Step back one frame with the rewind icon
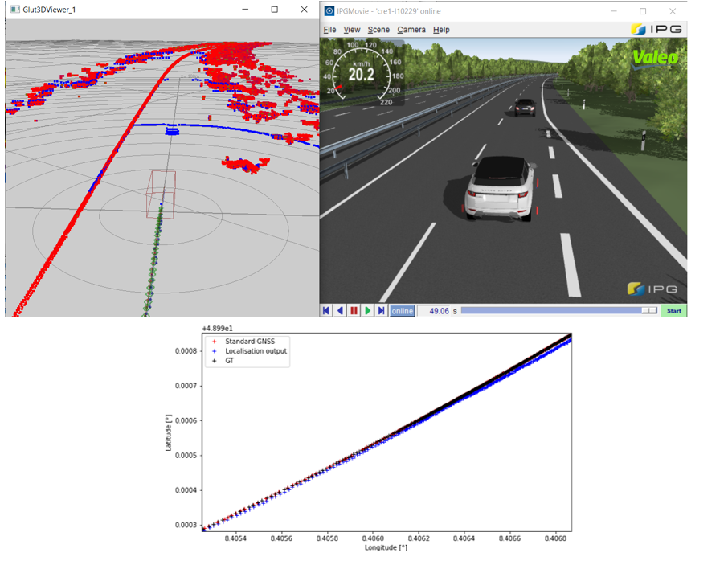The height and width of the screenshot is (565, 728). 340,310
